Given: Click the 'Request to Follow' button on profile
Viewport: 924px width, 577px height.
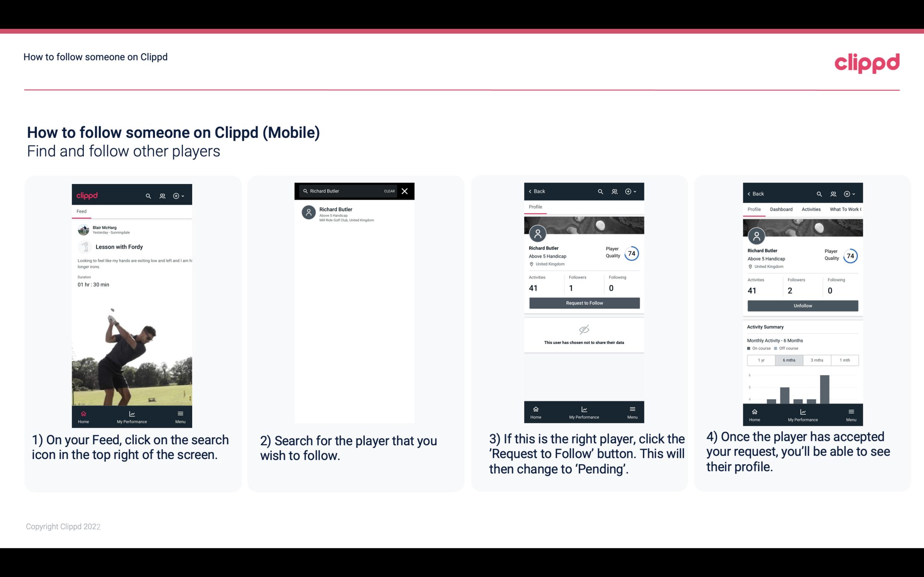Looking at the screenshot, I should pos(584,302).
